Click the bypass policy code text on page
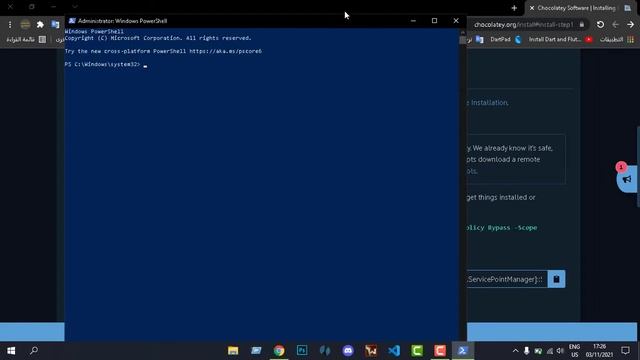This screenshot has width=640, height=360. pyautogui.click(x=502, y=228)
